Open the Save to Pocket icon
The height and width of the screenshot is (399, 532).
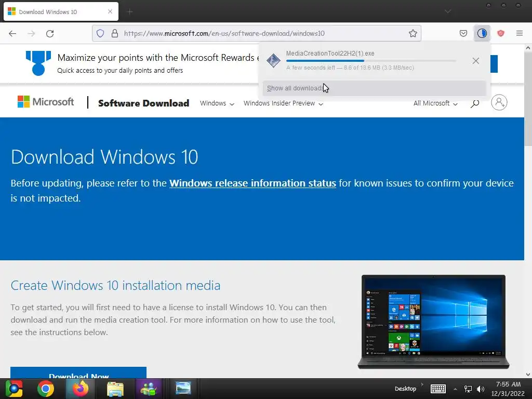click(x=463, y=33)
